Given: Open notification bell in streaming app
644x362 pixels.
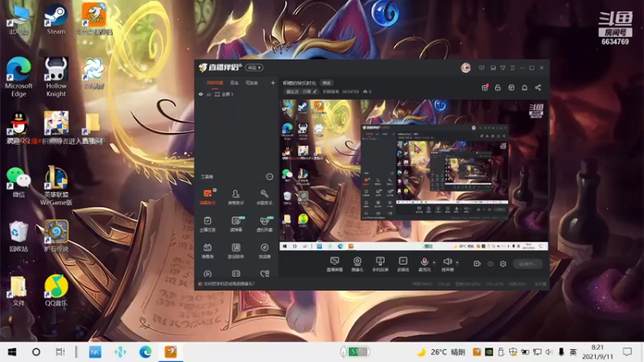Looking at the screenshot, I should (525, 88).
